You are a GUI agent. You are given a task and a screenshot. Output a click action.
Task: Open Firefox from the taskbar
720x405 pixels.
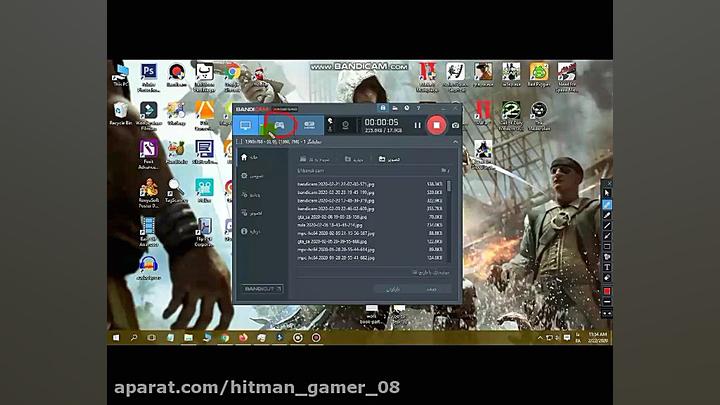(x=243, y=338)
